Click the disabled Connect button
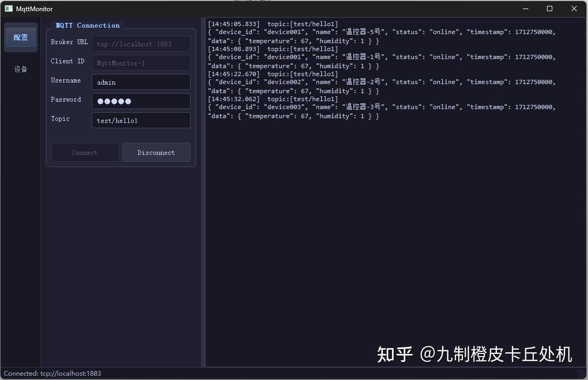Screen dimensions: 588x380 85,153
